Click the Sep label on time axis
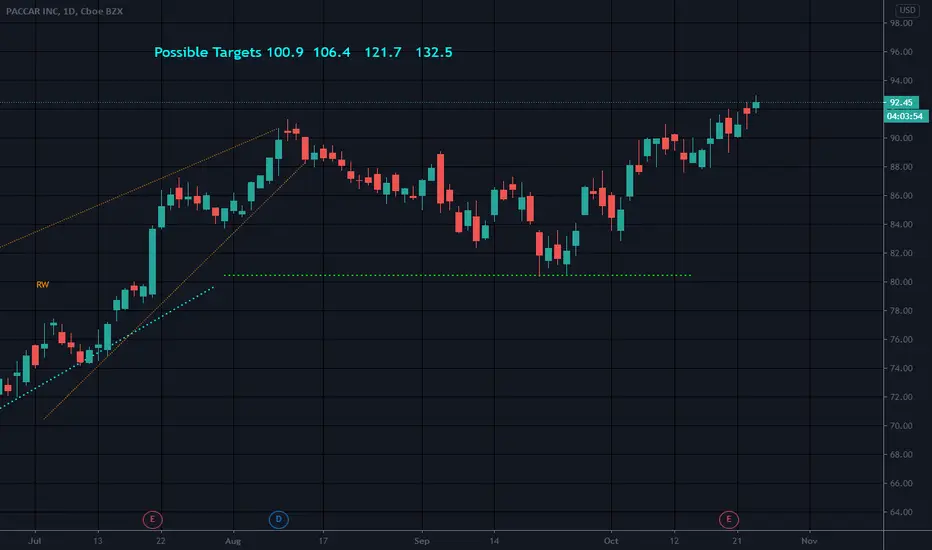The image size is (932, 550). pos(421,541)
